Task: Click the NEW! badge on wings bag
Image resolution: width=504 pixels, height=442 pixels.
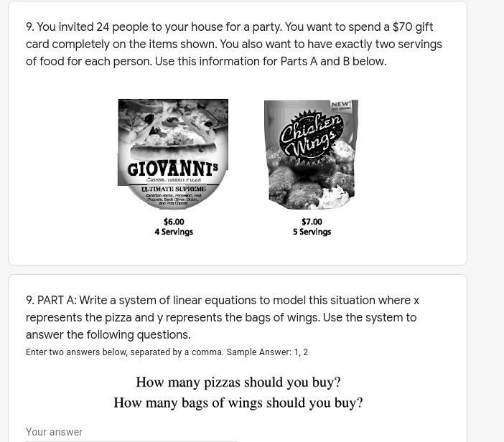Action: coord(341,105)
